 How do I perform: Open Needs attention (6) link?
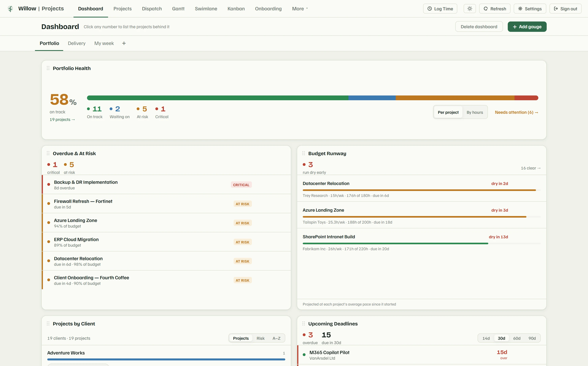coord(516,112)
